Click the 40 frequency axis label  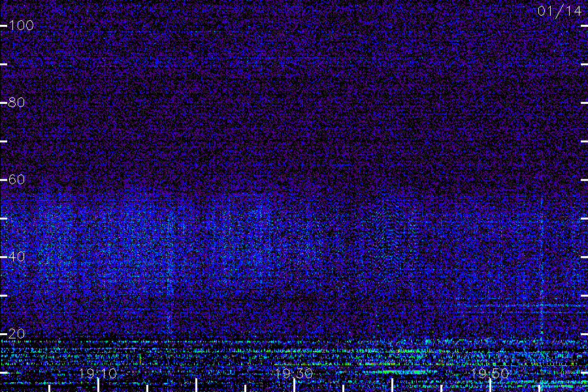click(16, 257)
